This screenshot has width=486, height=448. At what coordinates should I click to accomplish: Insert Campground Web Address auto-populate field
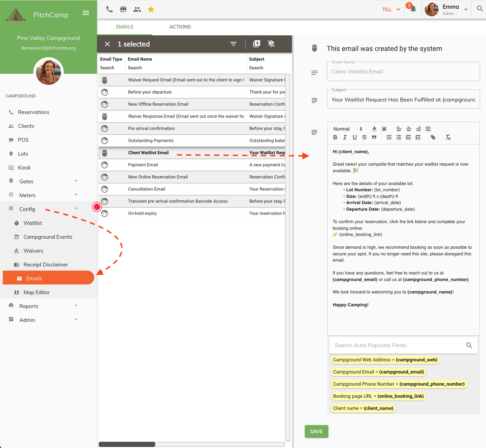tap(385, 360)
